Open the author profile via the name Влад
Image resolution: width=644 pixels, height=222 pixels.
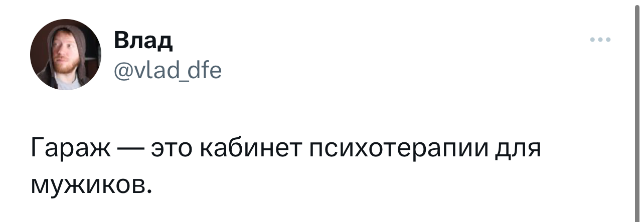click(x=143, y=41)
